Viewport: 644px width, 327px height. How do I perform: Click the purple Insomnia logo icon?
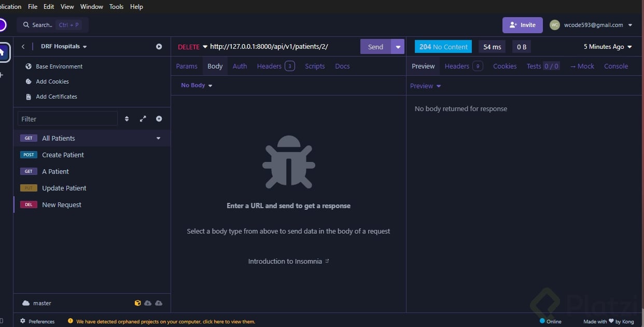[2, 25]
